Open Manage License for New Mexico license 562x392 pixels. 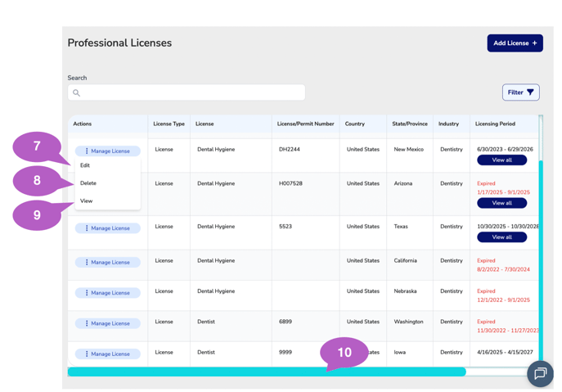pyautogui.click(x=108, y=151)
